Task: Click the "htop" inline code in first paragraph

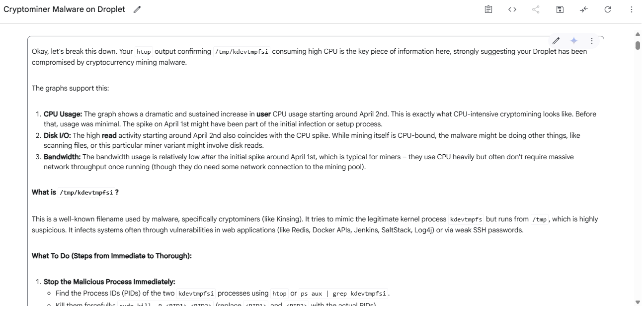Action: [x=144, y=52]
